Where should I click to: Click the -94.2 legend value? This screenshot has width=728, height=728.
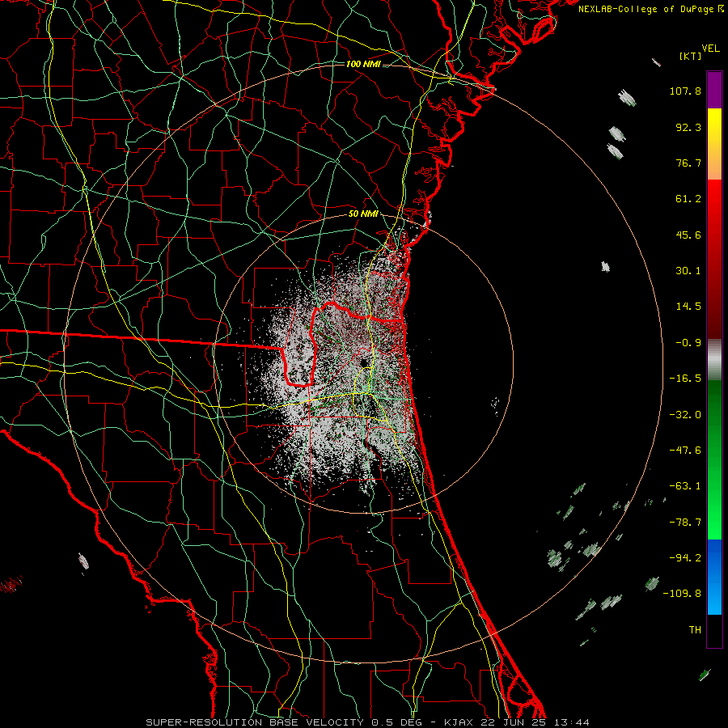click(685, 558)
